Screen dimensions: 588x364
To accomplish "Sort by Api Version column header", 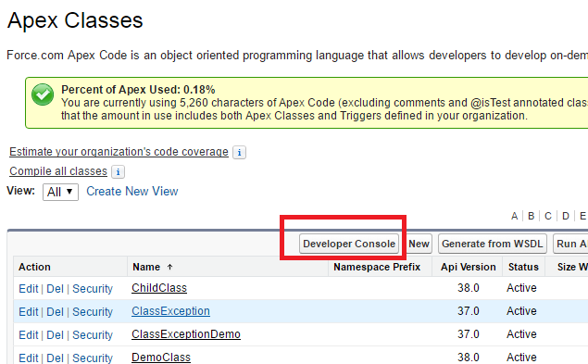I will pyautogui.click(x=468, y=267).
